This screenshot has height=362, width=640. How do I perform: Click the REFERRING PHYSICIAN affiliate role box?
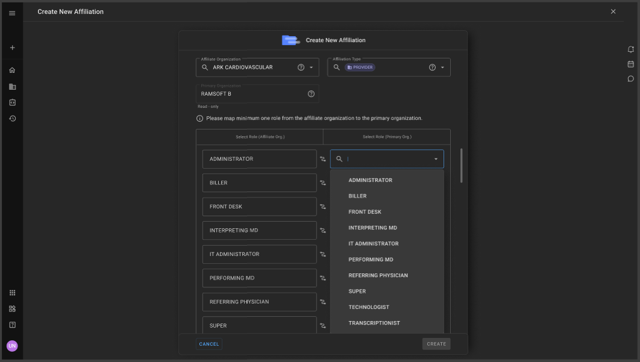(259, 302)
